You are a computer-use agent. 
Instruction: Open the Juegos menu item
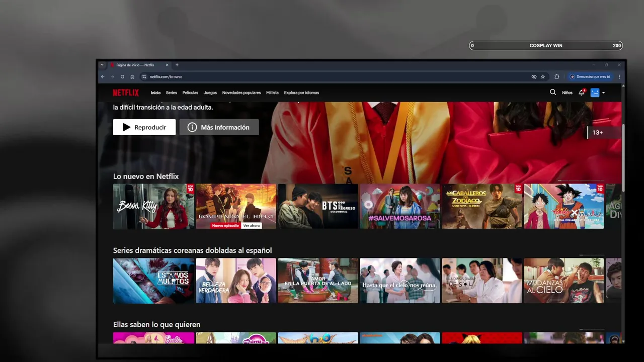pos(210,93)
